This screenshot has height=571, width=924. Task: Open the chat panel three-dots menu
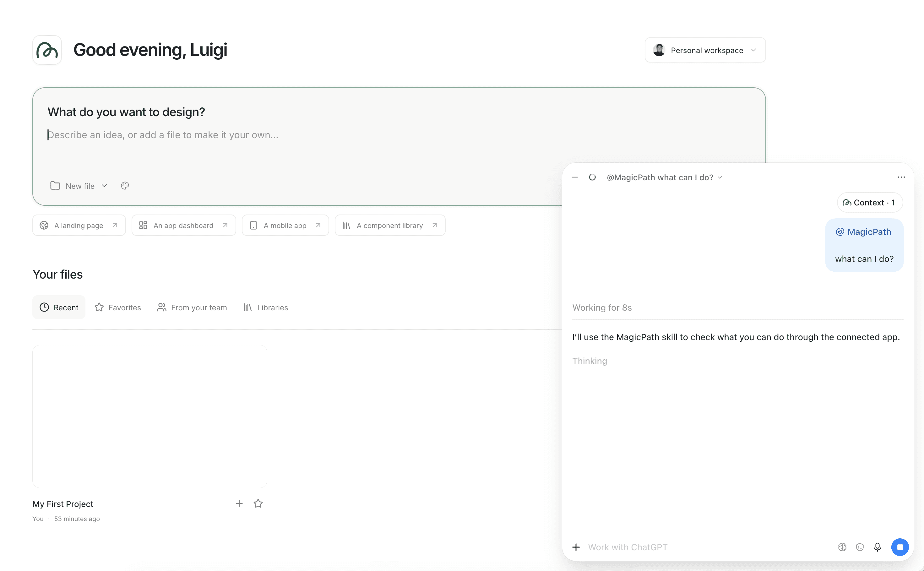point(901,177)
